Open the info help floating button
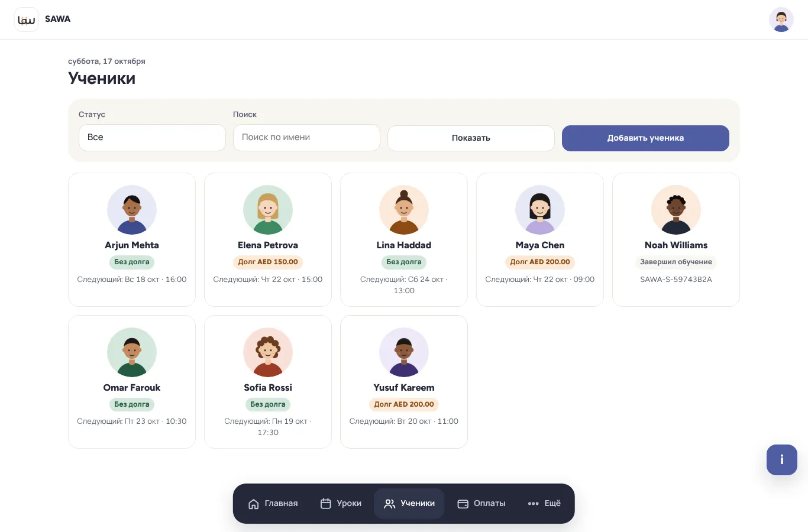This screenshot has height=532, width=808. pyautogui.click(x=782, y=460)
